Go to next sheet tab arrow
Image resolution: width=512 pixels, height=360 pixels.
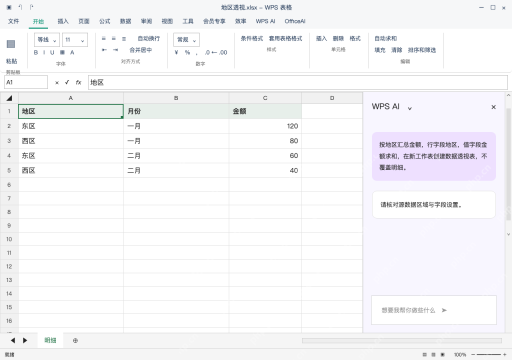point(25,340)
